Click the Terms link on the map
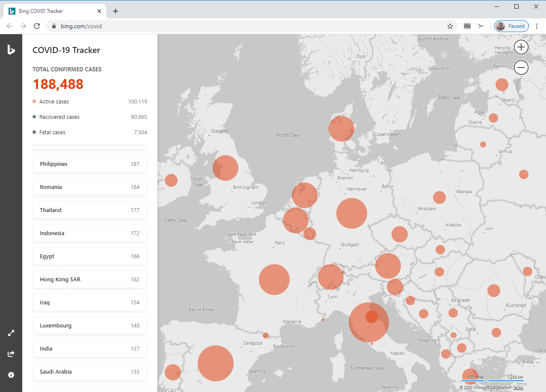The image size is (546, 392). tap(518, 388)
